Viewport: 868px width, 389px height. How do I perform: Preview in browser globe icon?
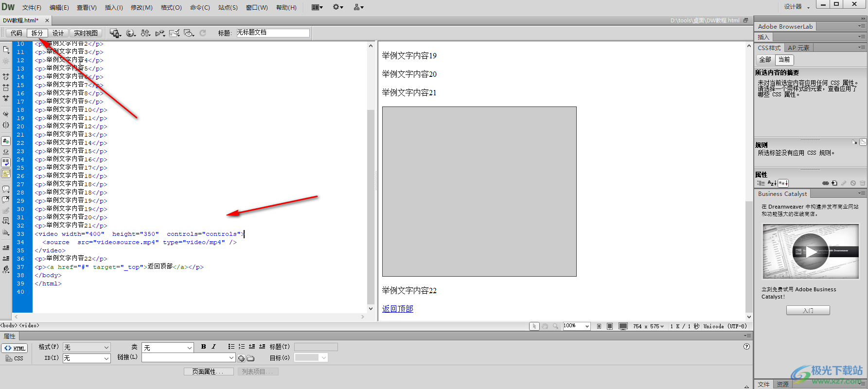(x=130, y=33)
